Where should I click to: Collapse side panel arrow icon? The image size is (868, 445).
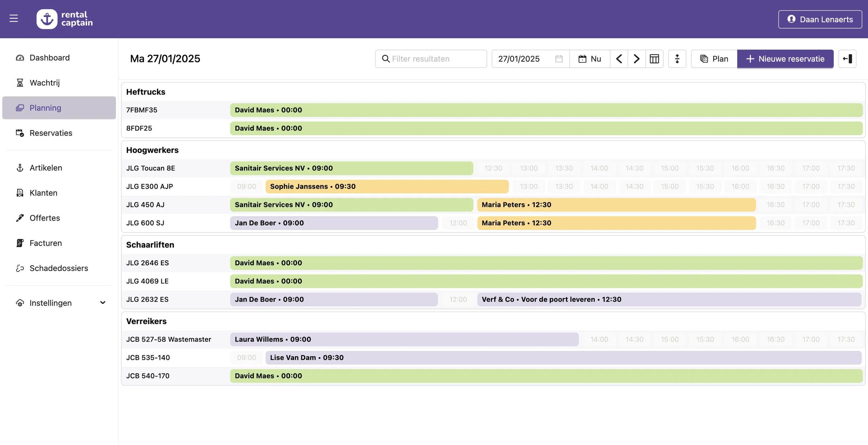(847, 59)
